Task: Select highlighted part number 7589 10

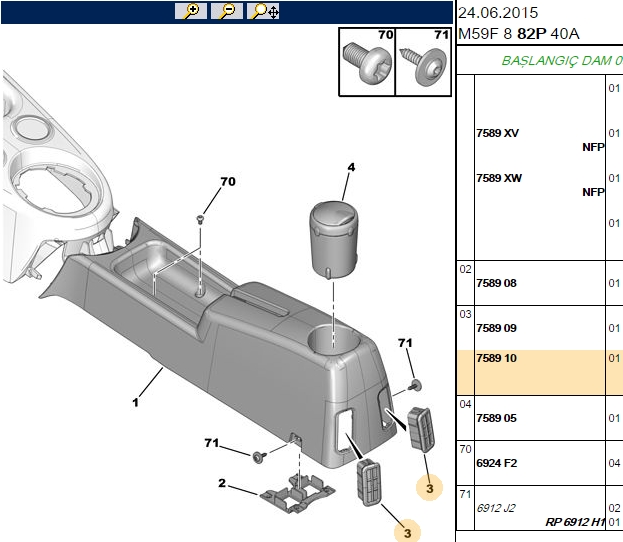Action: tap(496, 358)
